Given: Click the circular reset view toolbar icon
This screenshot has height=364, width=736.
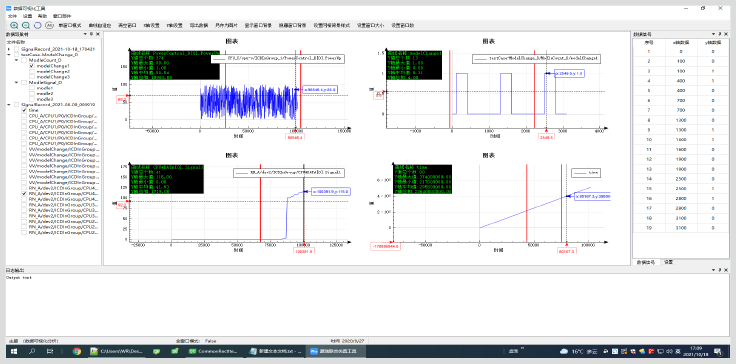Looking at the screenshot, I should pyautogui.click(x=38, y=25).
